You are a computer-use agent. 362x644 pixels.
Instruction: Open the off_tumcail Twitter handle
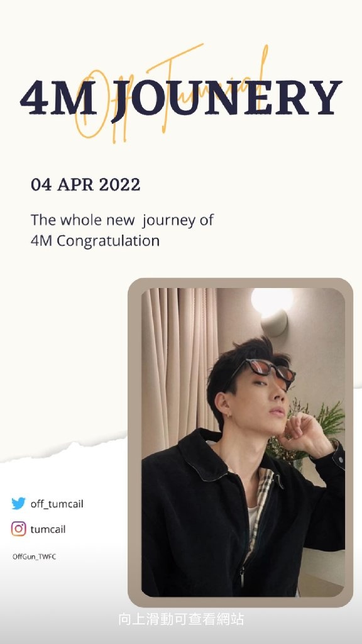(x=57, y=504)
